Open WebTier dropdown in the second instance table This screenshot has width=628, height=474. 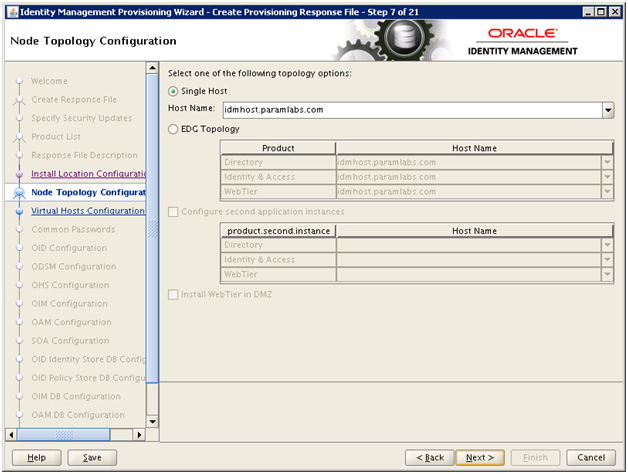coord(607,274)
